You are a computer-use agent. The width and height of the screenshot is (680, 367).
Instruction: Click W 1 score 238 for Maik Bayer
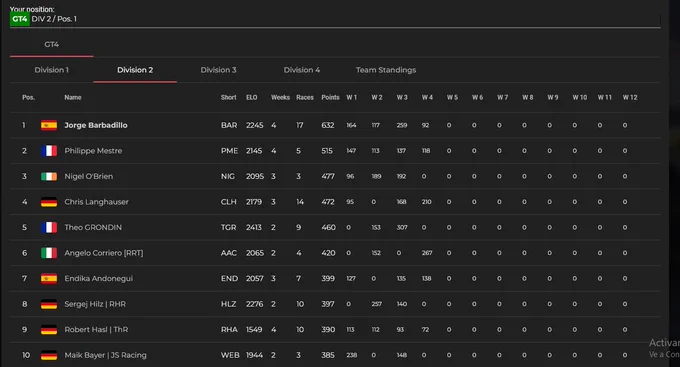click(x=351, y=355)
